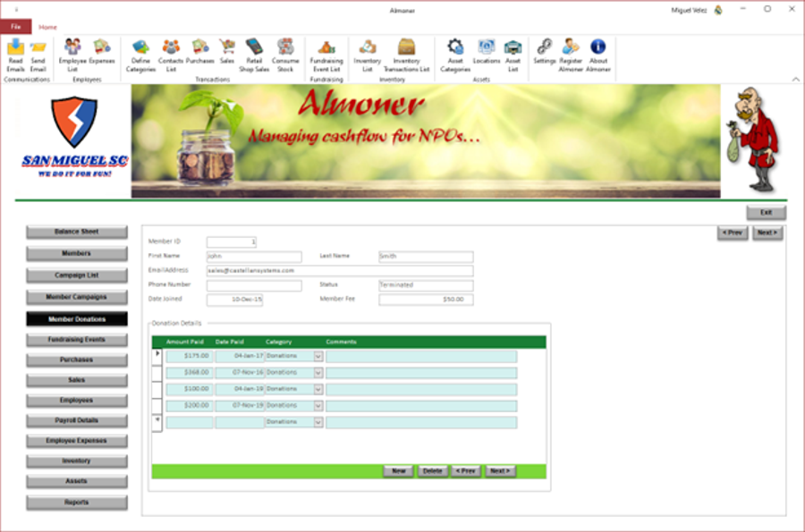Click the $368.00 Amount Paid cell
The height and width of the screenshot is (532, 805).
(x=190, y=373)
